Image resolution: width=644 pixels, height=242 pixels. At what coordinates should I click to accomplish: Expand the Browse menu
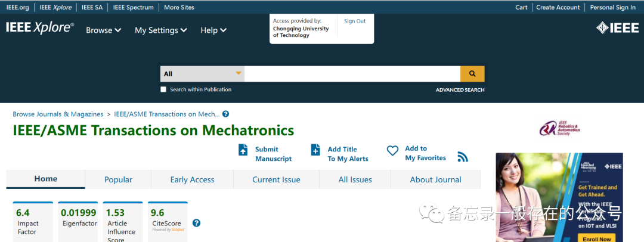[x=104, y=30]
